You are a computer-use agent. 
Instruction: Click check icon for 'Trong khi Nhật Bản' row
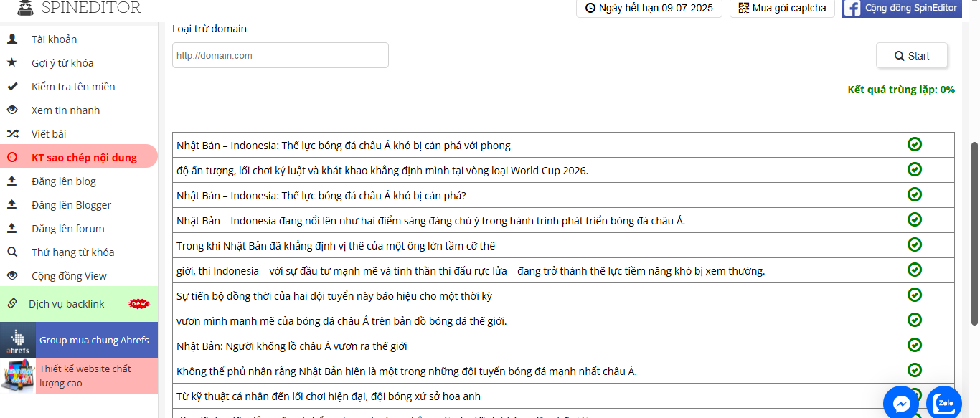[x=915, y=244]
